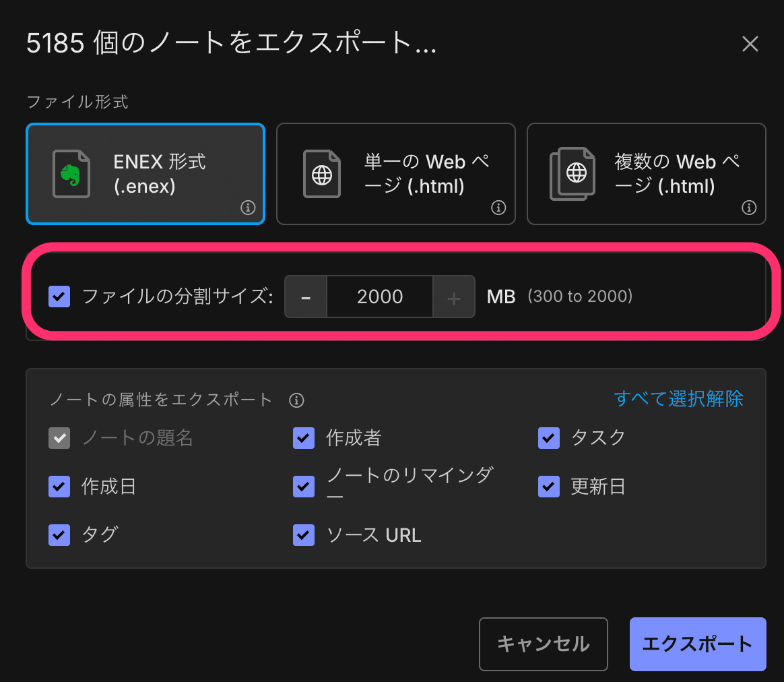Uncheck the 作成者 attribute checkbox

tap(304, 438)
